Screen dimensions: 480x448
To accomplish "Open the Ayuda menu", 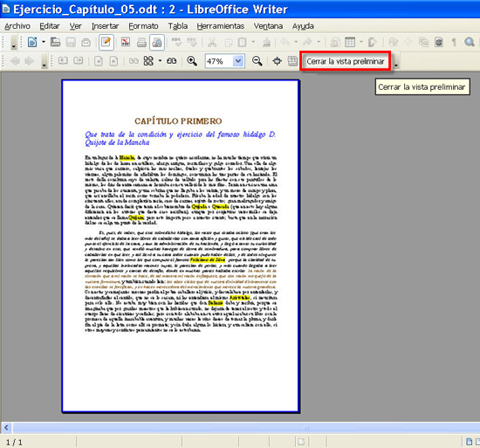I will [x=303, y=26].
